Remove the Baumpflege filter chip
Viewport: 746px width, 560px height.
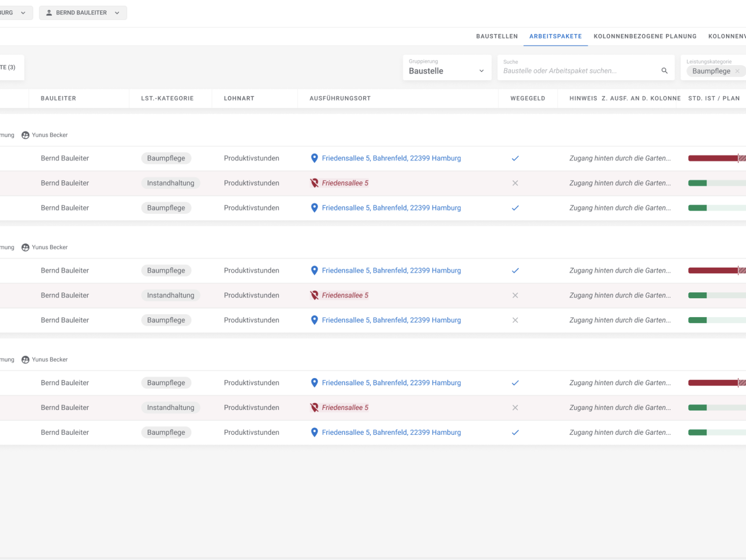tap(737, 71)
